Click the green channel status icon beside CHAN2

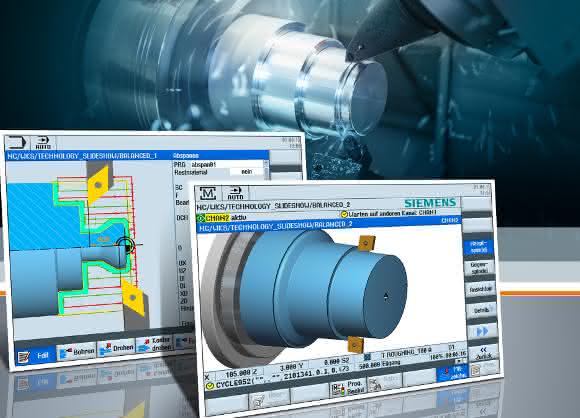pos(201,218)
